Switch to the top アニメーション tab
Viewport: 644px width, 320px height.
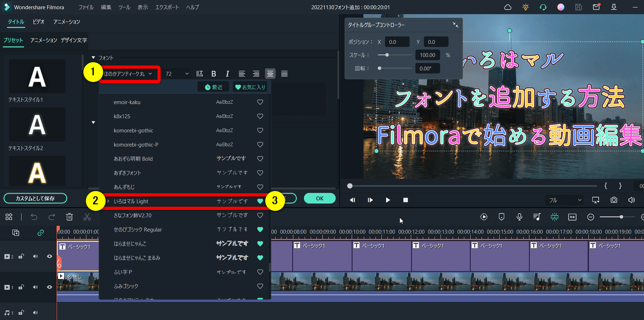67,22
